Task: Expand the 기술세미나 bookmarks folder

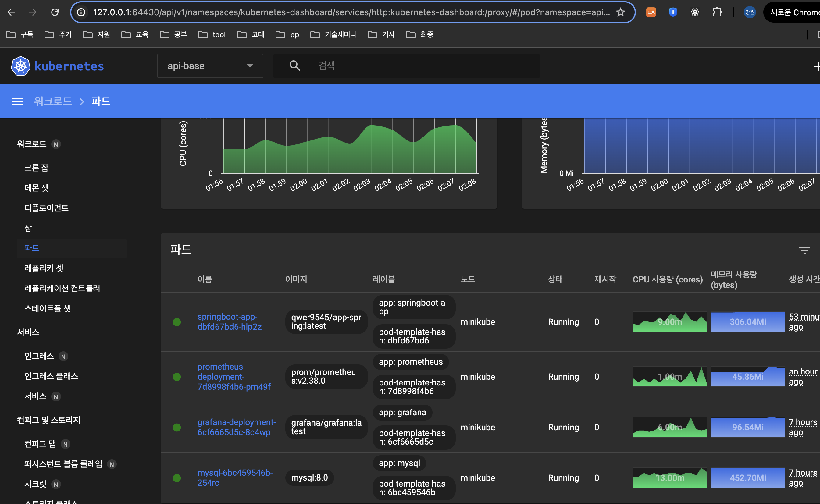Action: click(x=333, y=35)
